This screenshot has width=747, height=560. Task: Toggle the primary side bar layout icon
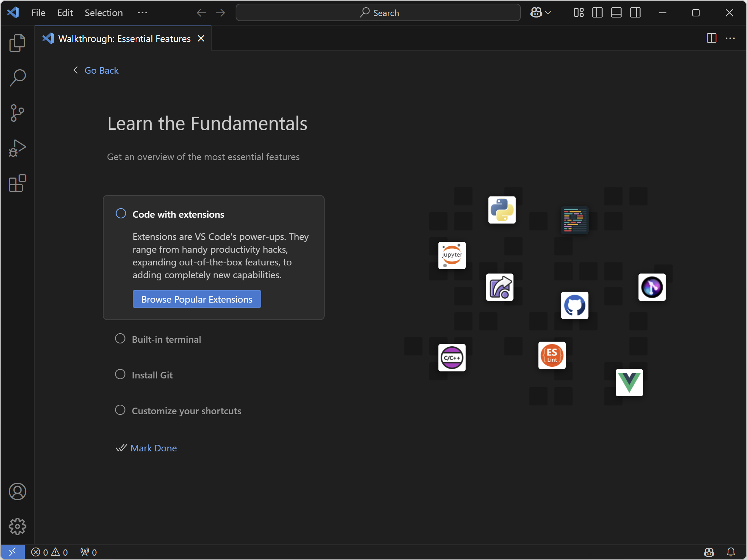(x=597, y=13)
